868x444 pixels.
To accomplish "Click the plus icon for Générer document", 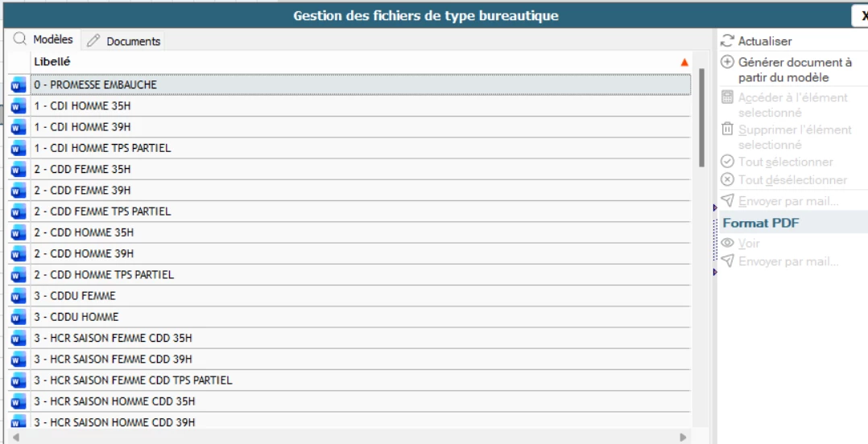I will [x=727, y=62].
